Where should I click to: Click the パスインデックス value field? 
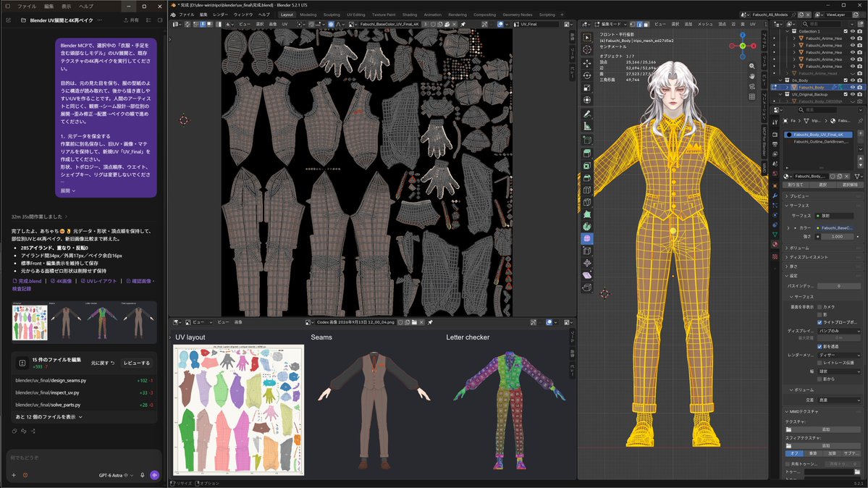coord(838,286)
